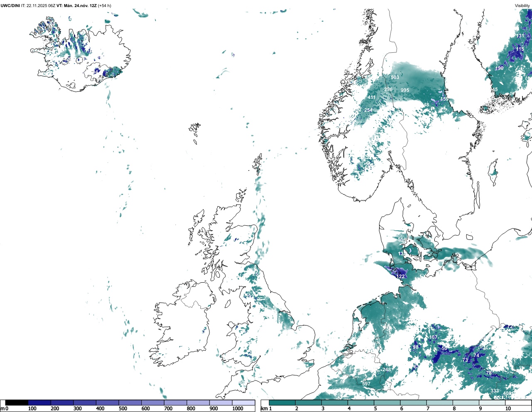
Task: Click the 'km 1' label on the kilometre legend
Action: coord(266,409)
